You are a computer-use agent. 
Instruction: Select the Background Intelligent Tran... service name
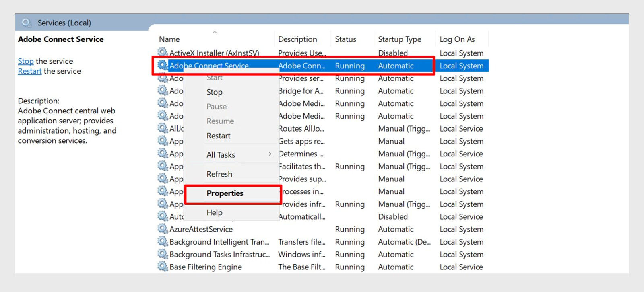pyautogui.click(x=220, y=242)
